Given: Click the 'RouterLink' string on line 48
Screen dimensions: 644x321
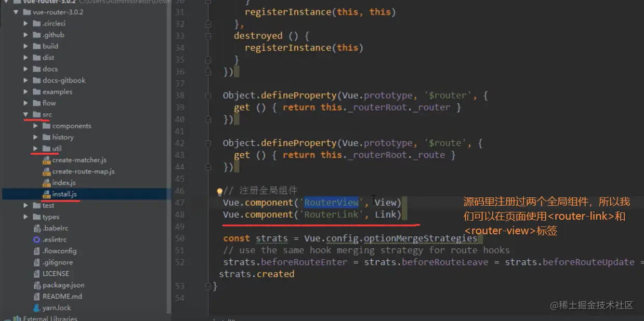Looking at the screenshot, I should click(332, 215).
